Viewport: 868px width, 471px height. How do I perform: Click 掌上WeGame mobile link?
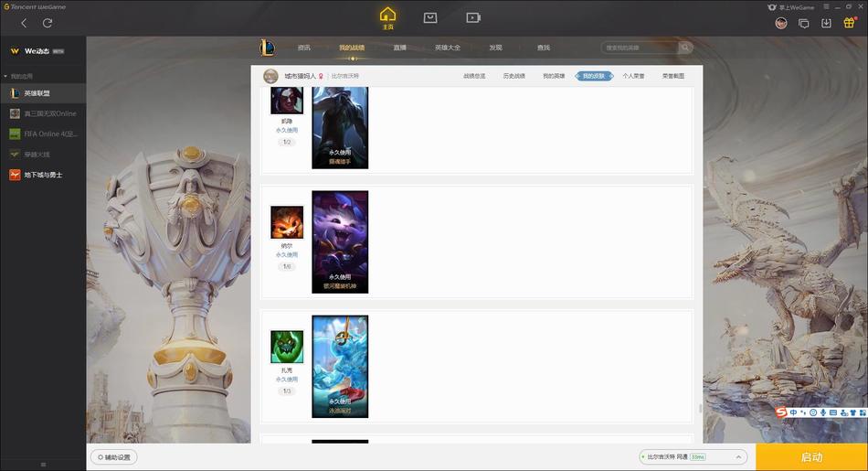[x=791, y=7]
